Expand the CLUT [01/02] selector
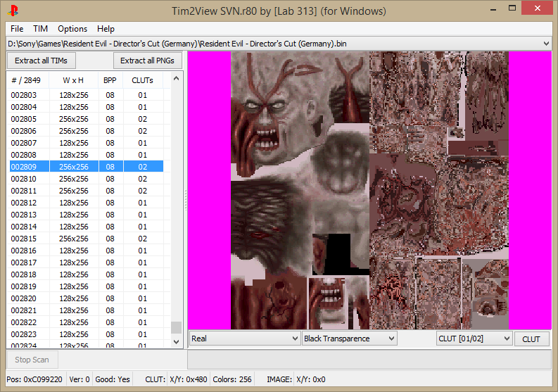 click(x=474, y=339)
